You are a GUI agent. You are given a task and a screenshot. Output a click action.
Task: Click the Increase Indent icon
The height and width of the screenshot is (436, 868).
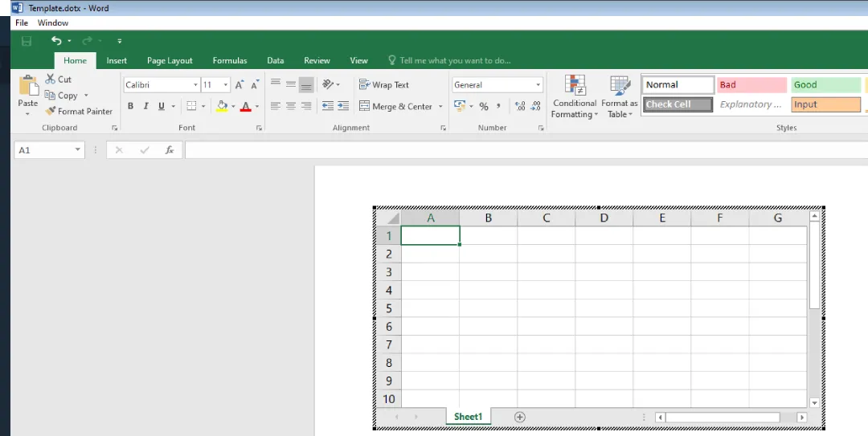(x=343, y=106)
